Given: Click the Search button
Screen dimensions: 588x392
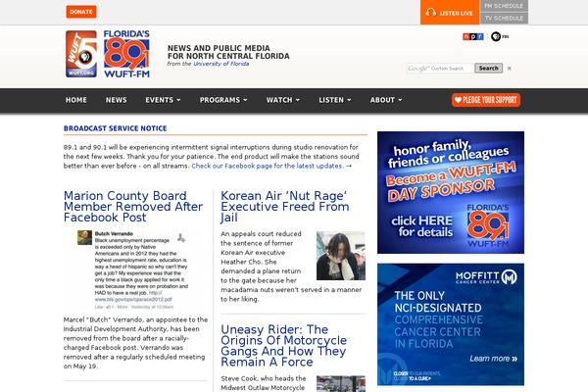Looking at the screenshot, I should (x=488, y=69).
